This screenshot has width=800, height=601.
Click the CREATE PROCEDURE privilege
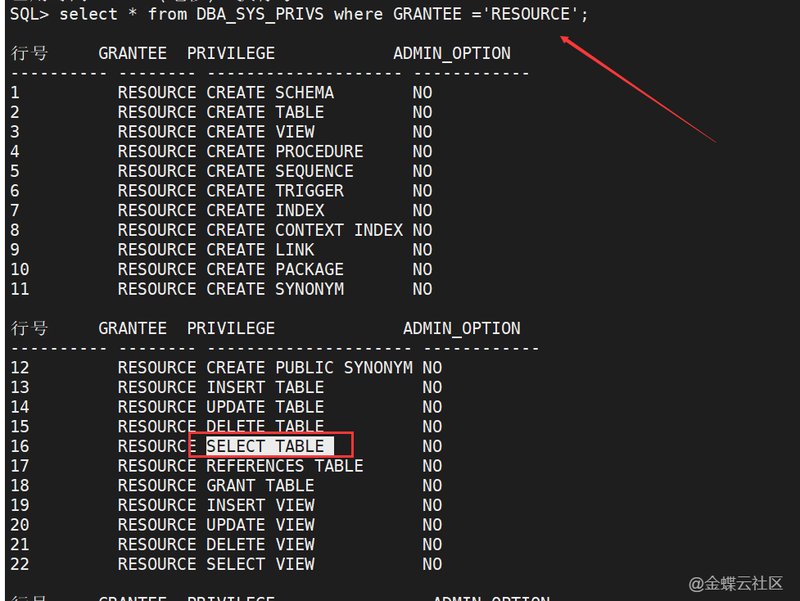(285, 152)
